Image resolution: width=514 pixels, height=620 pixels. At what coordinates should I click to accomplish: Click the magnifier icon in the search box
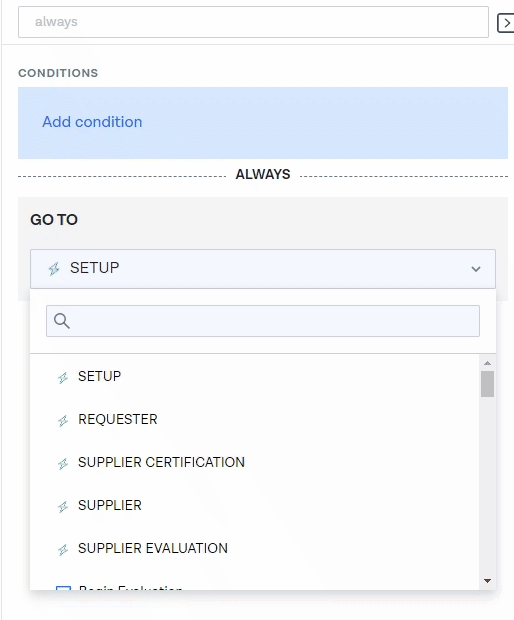[x=62, y=321]
